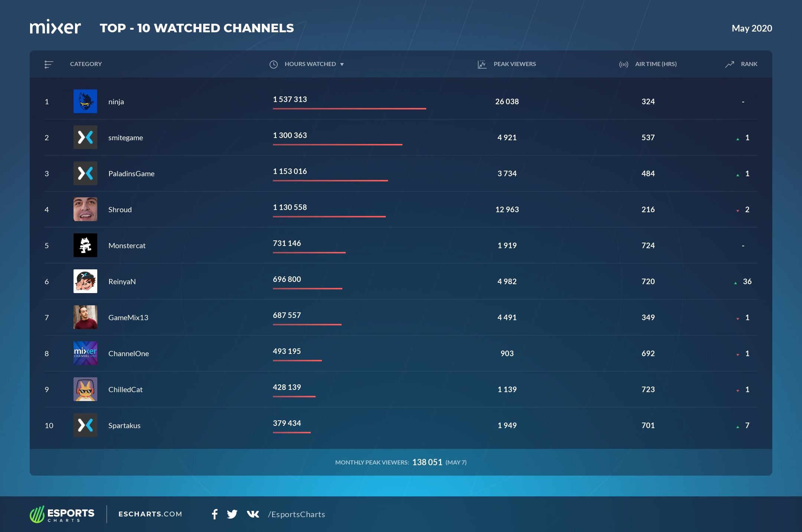Viewport: 802px width, 532px height.
Task: Sort by the RANK column header
Action: (749, 64)
